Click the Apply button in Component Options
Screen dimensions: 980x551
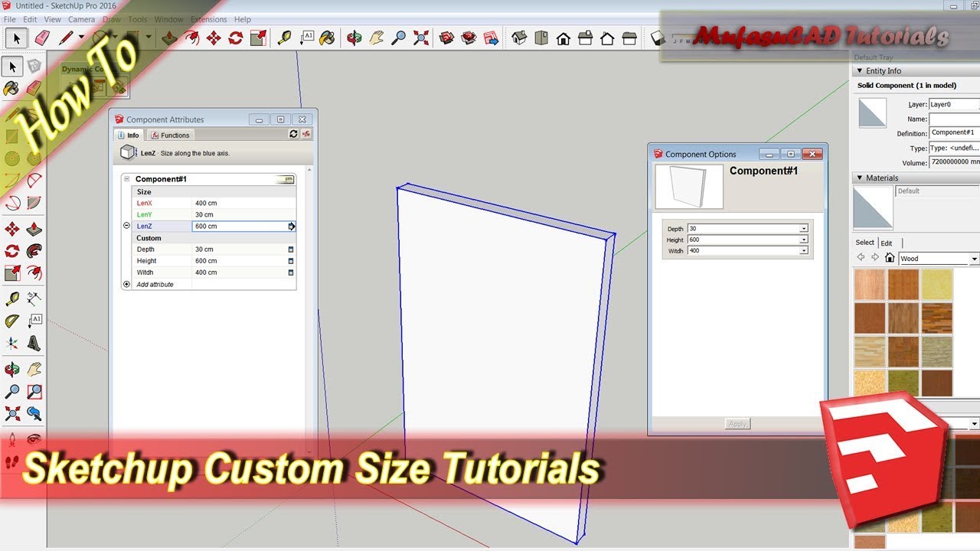point(737,424)
